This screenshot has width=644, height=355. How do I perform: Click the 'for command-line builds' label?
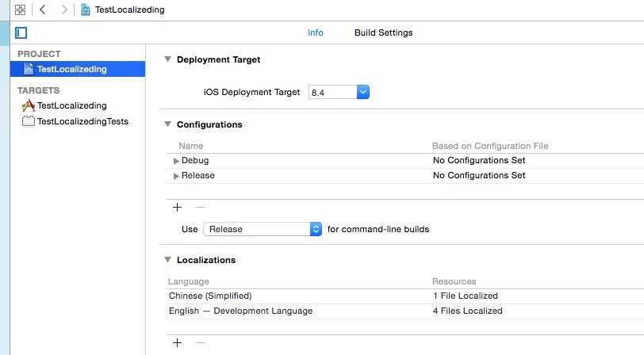[x=378, y=229]
